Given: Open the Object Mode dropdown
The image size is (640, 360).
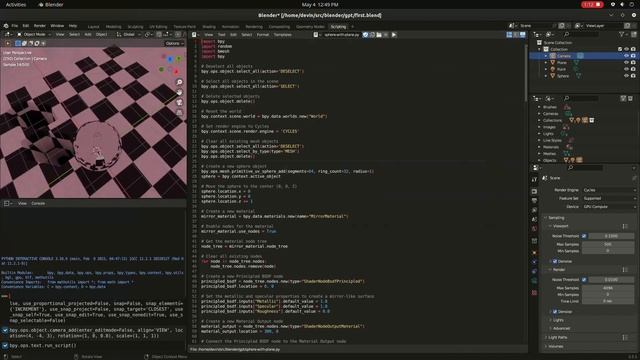Looking at the screenshot, I should (34, 35).
